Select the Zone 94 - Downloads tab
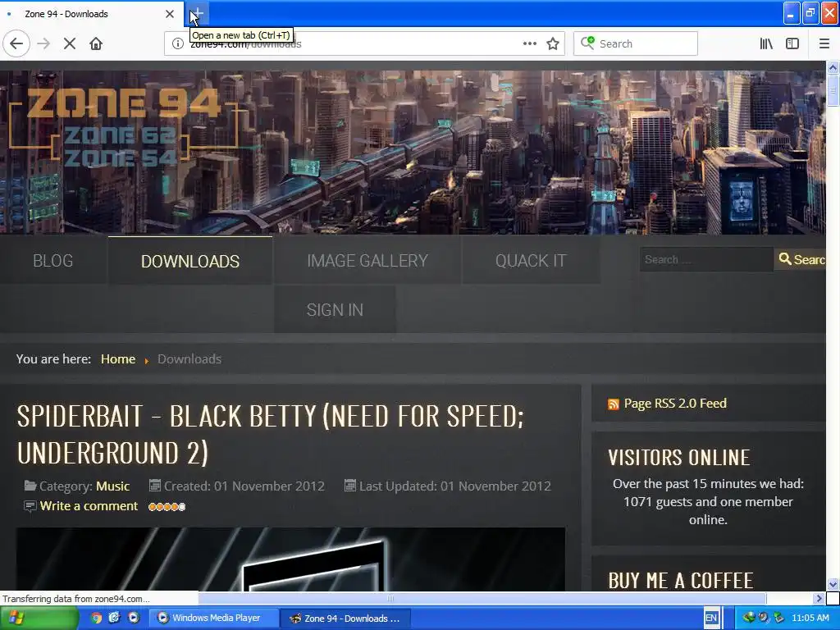The image size is (840, 630). 91,14
